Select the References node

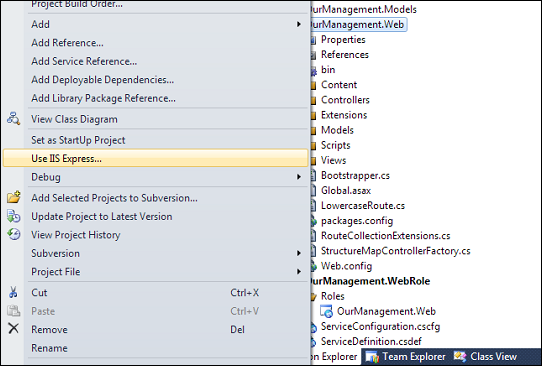(x=345, y=55)
